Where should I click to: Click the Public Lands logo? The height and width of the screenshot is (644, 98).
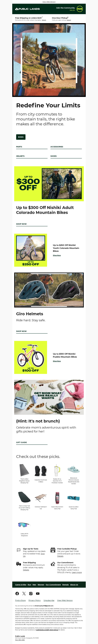point(27,9)
